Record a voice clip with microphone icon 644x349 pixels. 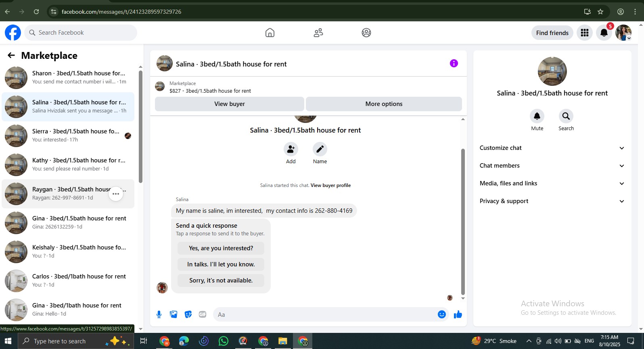159,314
